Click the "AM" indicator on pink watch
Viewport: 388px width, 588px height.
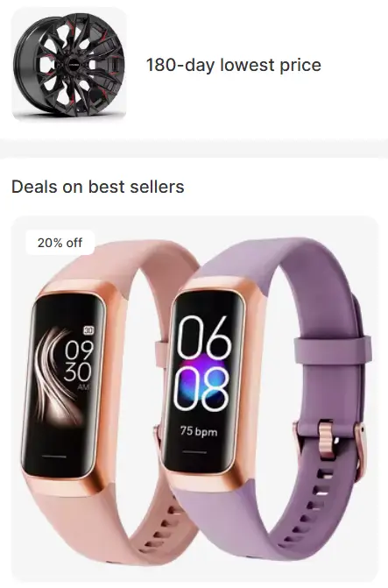point(84,386)
